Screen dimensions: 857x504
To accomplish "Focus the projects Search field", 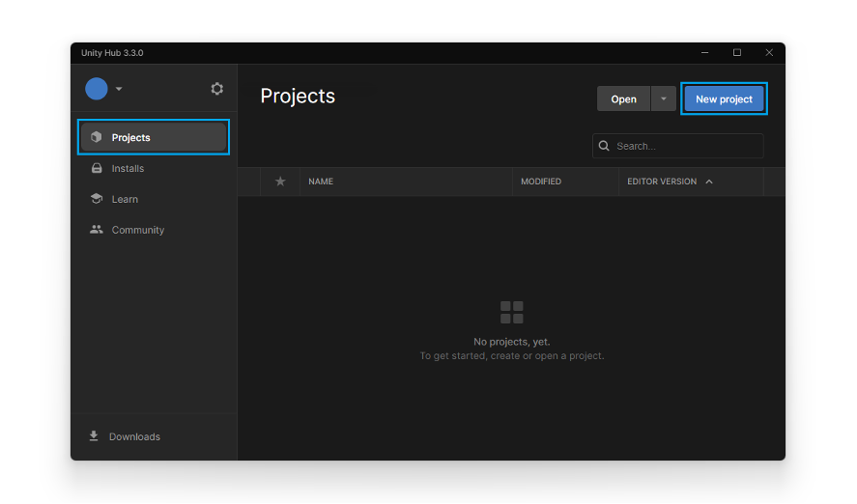I will click(x=677, y=146).
